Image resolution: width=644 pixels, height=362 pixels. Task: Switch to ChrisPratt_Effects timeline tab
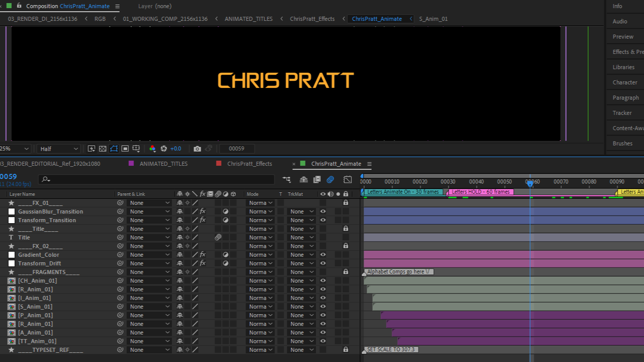coord(249,164)
